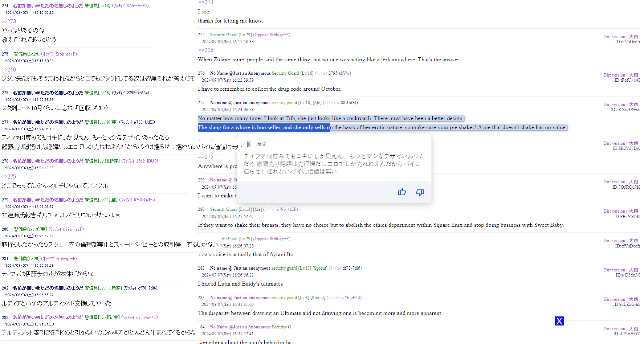Follow the >>216 link in translated post 275
The image size is (644, 344).
(x=205, y=50)
